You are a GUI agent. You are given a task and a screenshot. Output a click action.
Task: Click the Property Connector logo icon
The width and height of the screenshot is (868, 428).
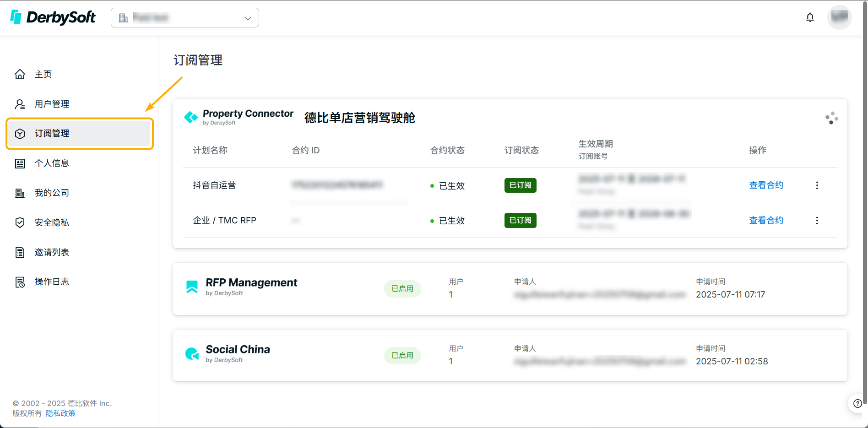point(191,117)
